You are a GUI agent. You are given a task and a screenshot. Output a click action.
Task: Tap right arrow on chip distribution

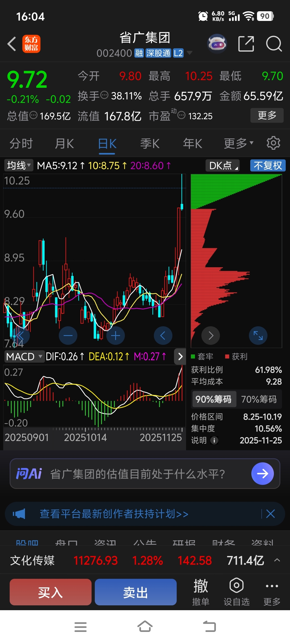tap(211, 335)
